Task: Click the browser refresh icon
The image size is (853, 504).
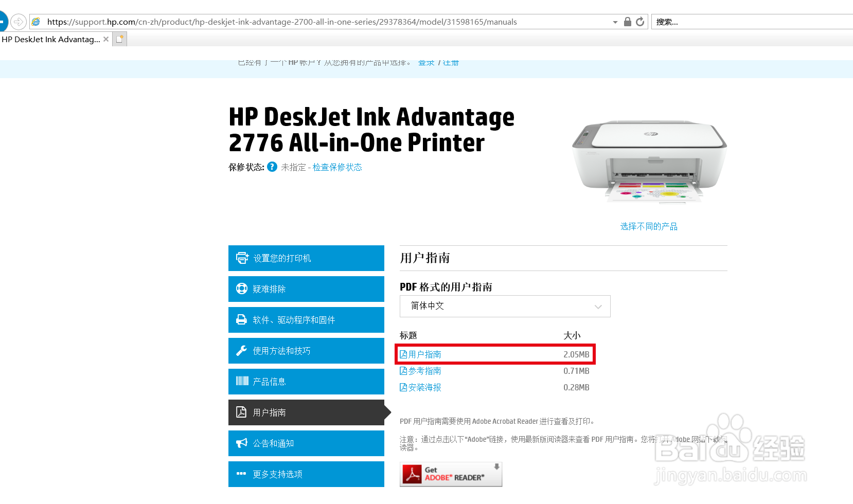Action: (x=640, y=22)
